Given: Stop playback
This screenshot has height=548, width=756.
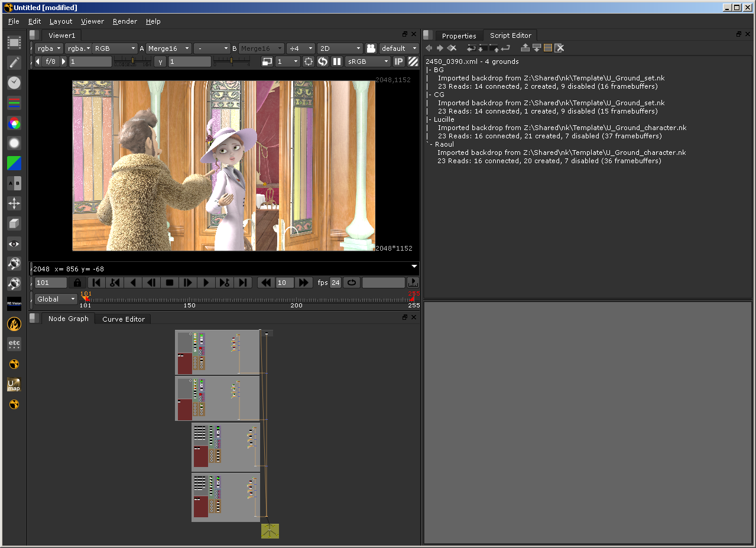Looking at the screenshot, I should click(x=170, y=283).
